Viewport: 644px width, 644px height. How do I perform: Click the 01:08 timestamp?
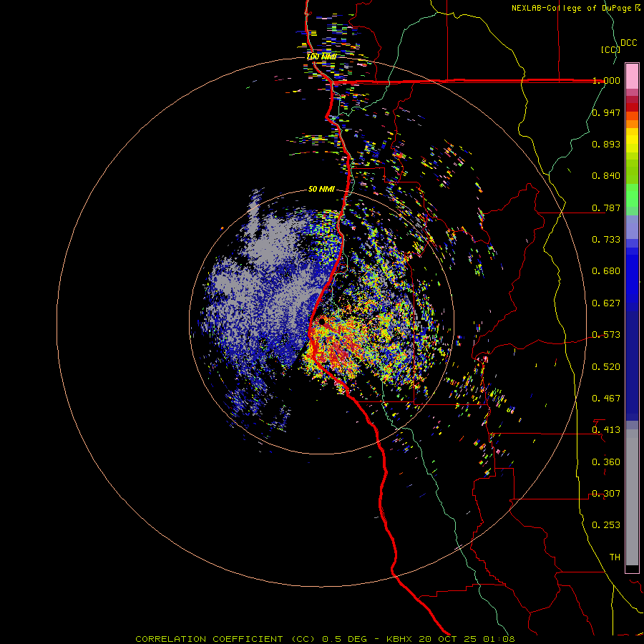pyautogui.click(x=499, y=639)
